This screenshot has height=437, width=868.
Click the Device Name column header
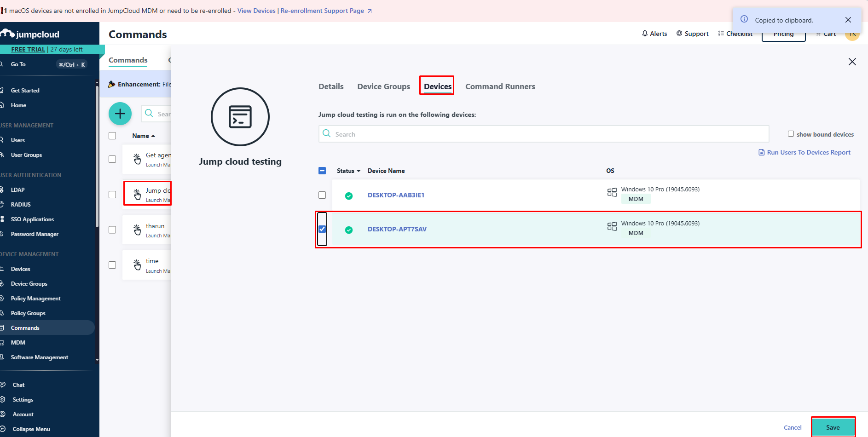click(386, 171)
